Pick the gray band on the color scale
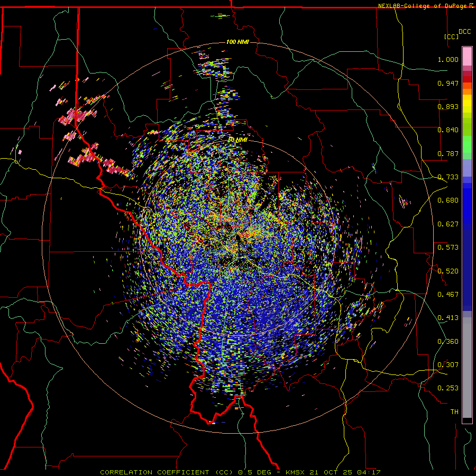476x476 pixels. (x=467, y=368)
